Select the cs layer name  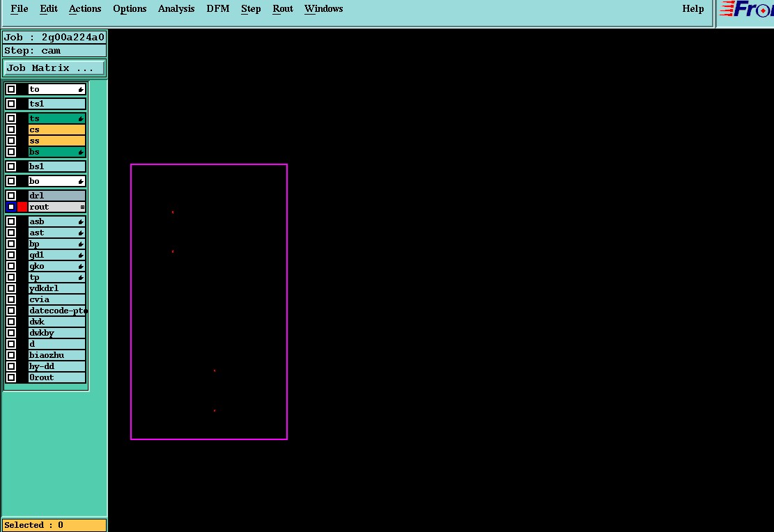(56, 130)
